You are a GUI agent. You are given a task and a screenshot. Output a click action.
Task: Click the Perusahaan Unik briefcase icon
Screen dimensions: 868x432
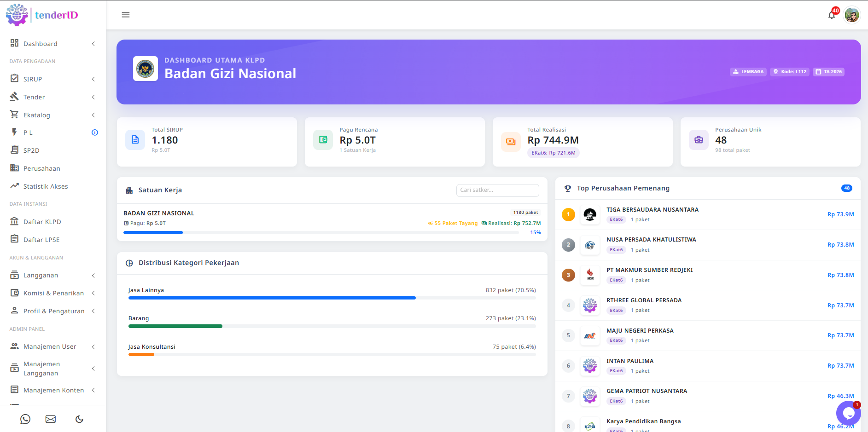(x=699, y=140)
